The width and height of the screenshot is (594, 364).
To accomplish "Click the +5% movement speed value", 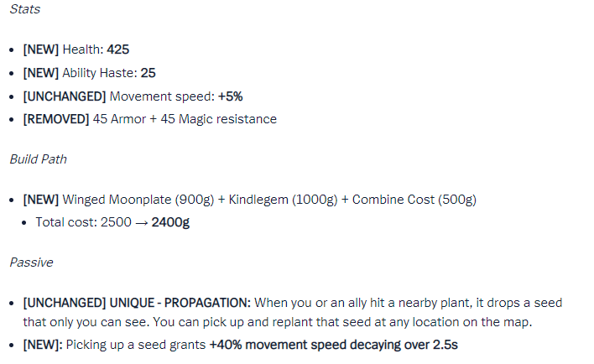I will click(x=230, y=96).
